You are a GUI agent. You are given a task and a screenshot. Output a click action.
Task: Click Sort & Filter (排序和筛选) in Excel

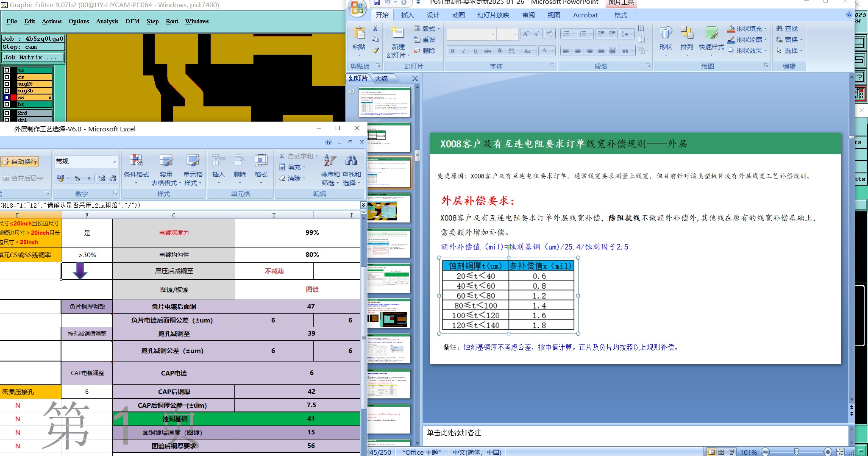(330, 170)
